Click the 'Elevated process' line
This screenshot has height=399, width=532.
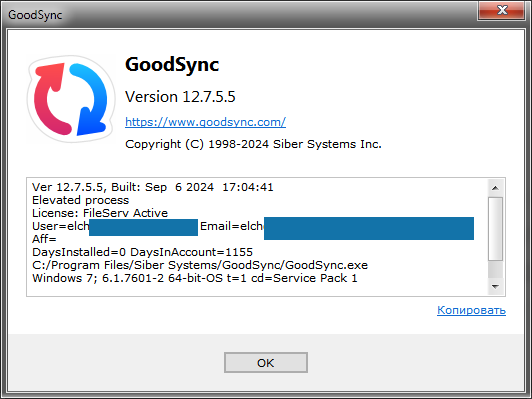point(80,200)
